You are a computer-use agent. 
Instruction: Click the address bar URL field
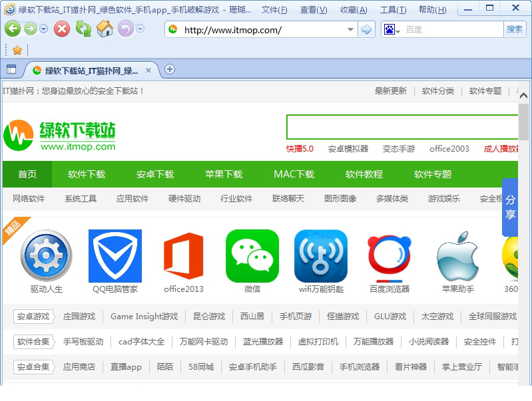coord(261,30)
